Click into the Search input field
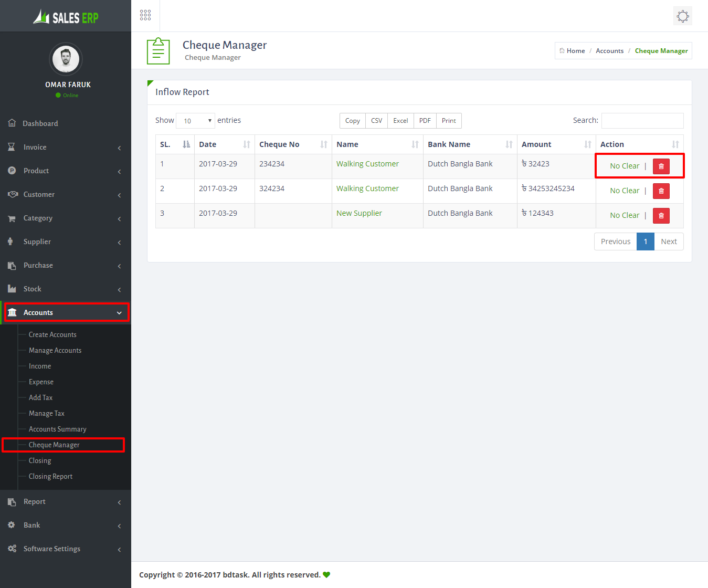 pyautogui.click(x=642, y=121)
